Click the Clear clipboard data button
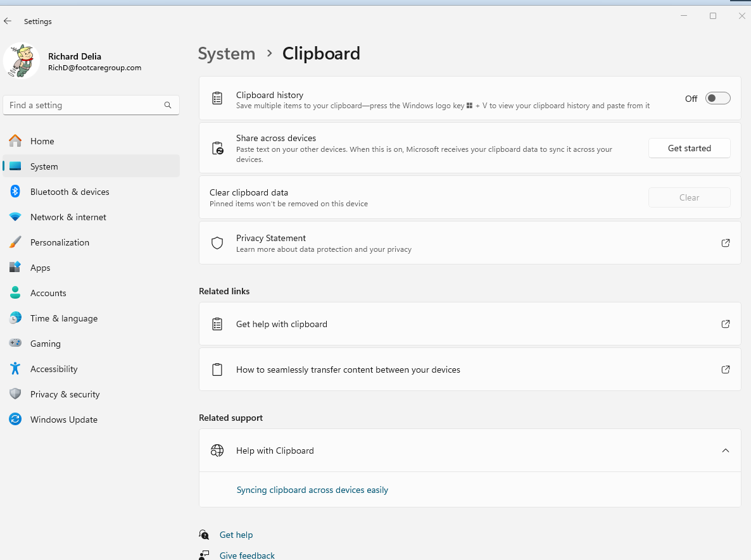 tap(689, 197)
